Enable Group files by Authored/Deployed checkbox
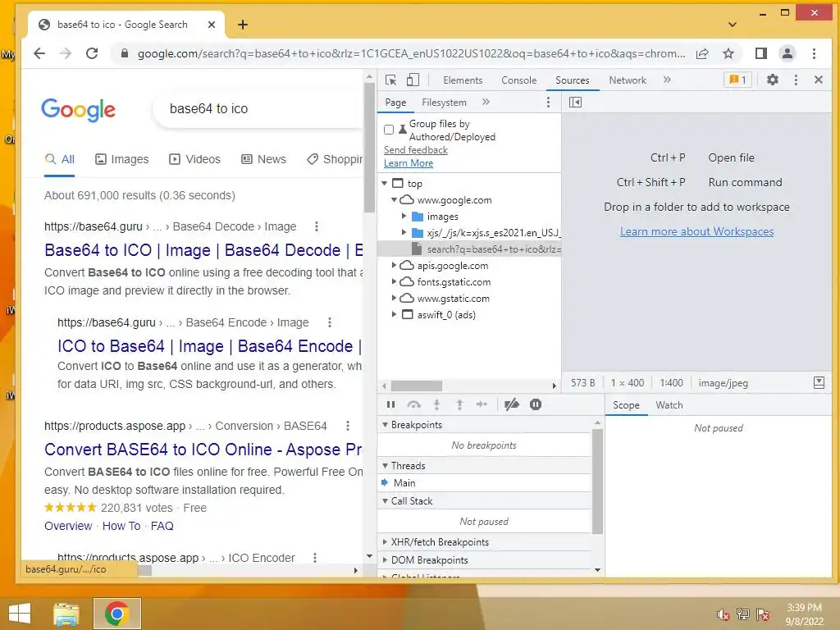840x630 pixels. click(x=389, y=130)
